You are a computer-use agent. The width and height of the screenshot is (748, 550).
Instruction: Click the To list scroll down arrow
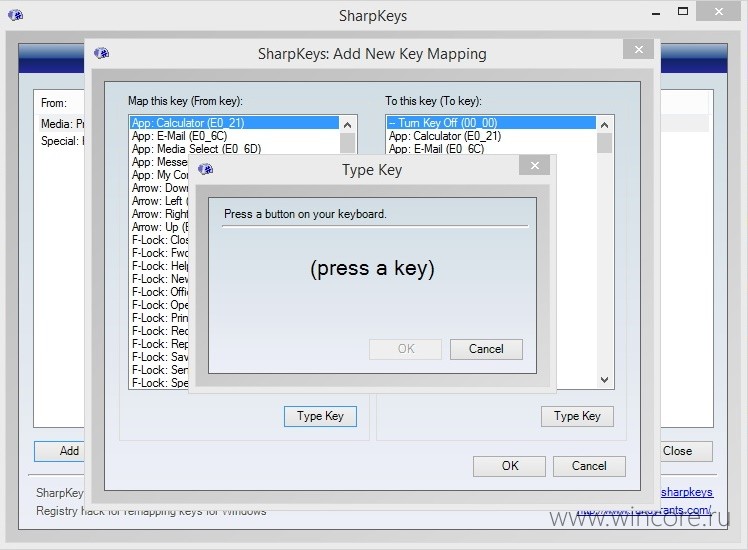(x=604, y=380)
